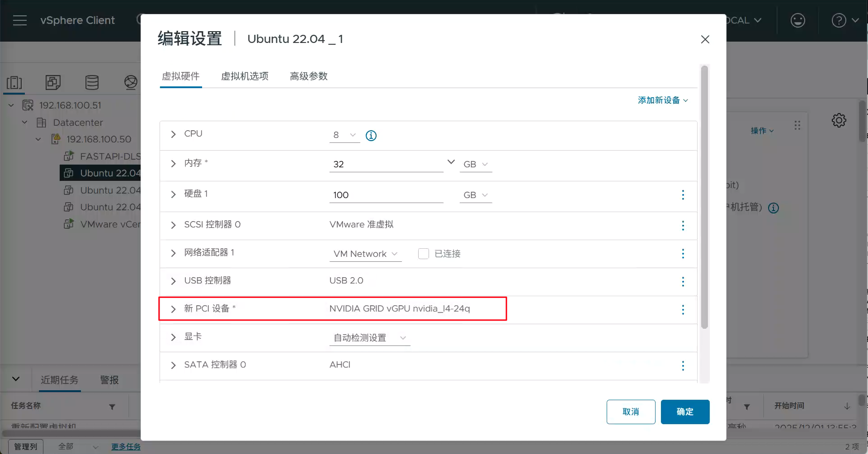Viewport: 868px width, 454px height.
Task: Open the help question mark menu
Action: coord(844,20)
